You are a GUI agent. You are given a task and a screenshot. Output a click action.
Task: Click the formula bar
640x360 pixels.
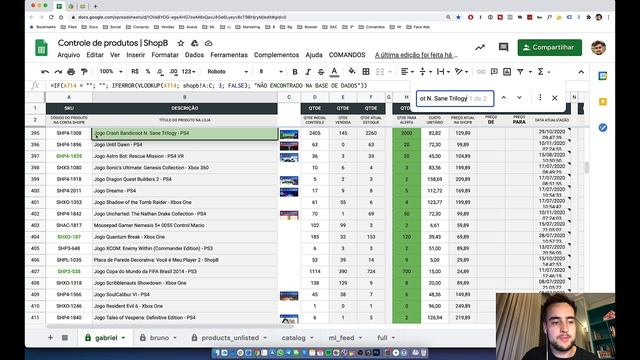pos(229,86)
